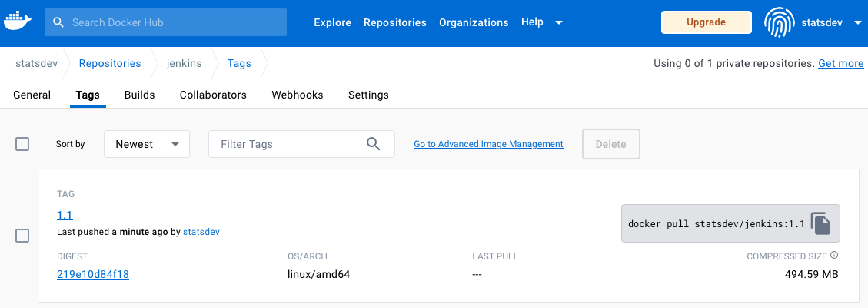Image resolution: width=868 pixels, height=308 pixels.
Task: Open the digest 219e10d84f18 link
Action: tap(93, 273)
